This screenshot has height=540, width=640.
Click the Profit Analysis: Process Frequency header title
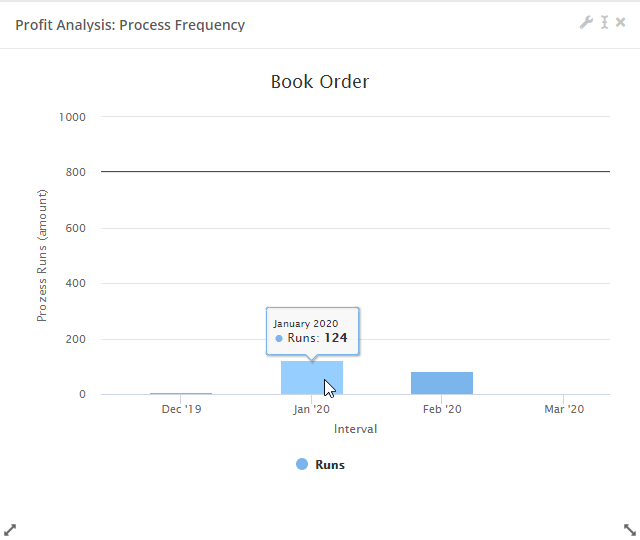pos(130,25)
